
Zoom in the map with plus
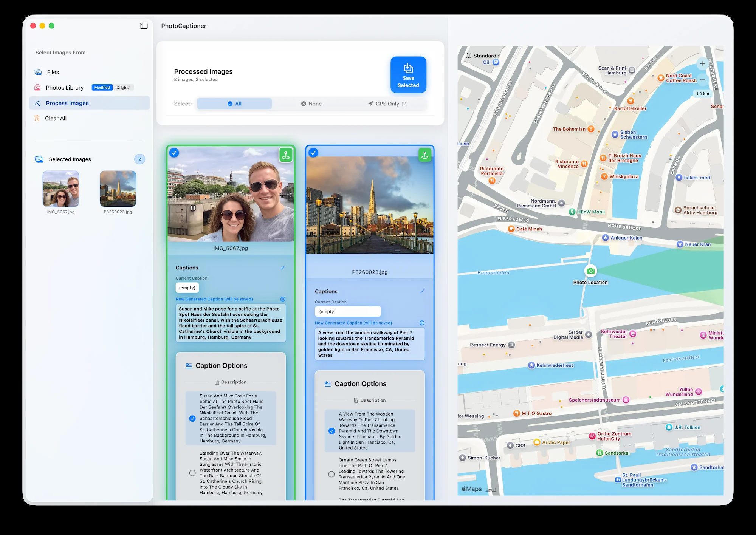point(703,64)
